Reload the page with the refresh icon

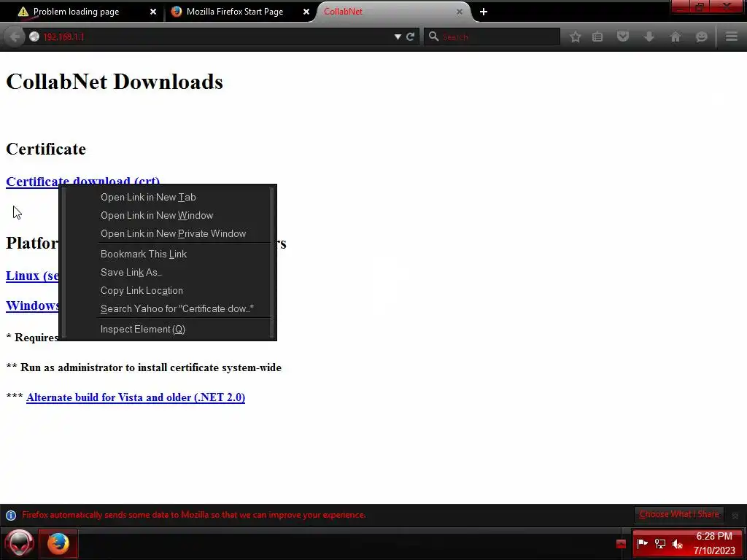point(410,36)
